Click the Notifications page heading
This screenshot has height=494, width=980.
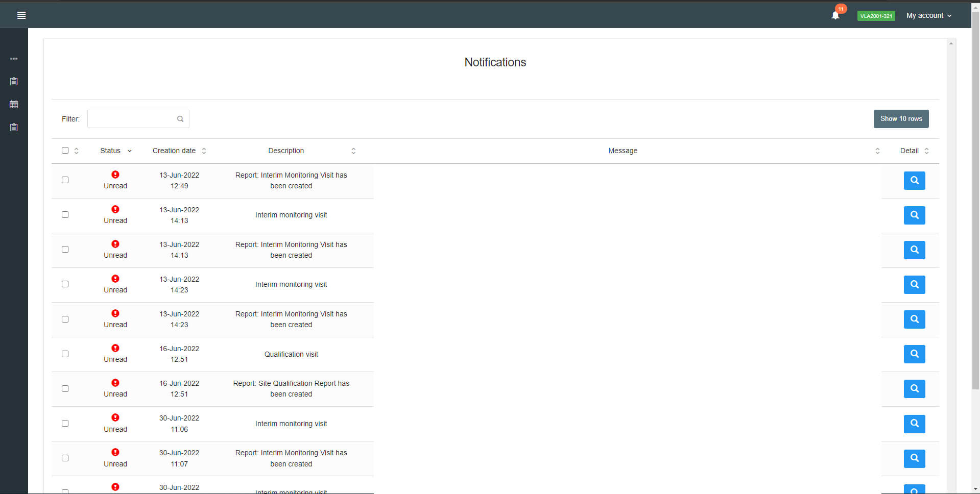click(495, 62)
